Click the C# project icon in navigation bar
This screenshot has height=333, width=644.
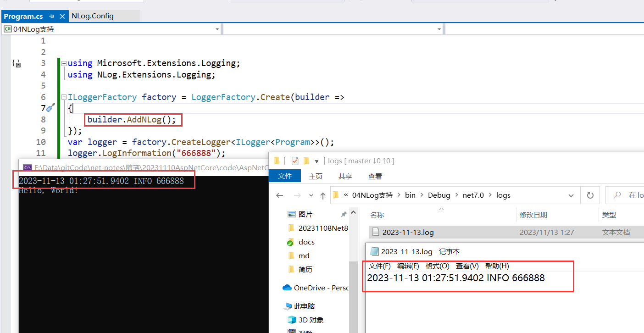click(8, 29)
